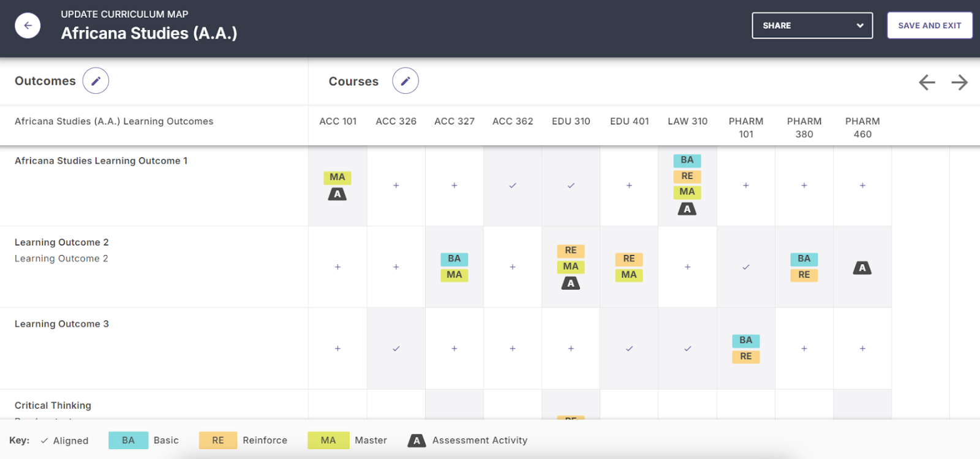Image resolution: width=980 pixels, height=459 pixels.
Task: Click Assessment icon under ACC 101 Outcome 1
Action: [x=337, y=194]
